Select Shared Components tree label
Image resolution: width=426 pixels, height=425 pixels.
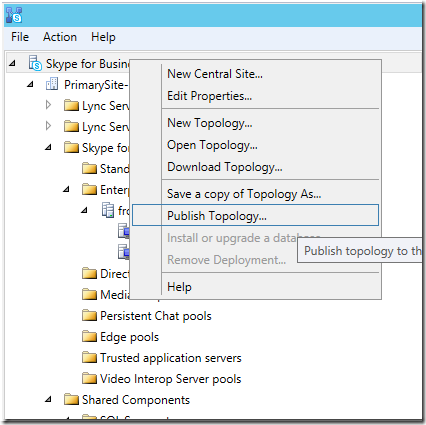click(136, 400)
